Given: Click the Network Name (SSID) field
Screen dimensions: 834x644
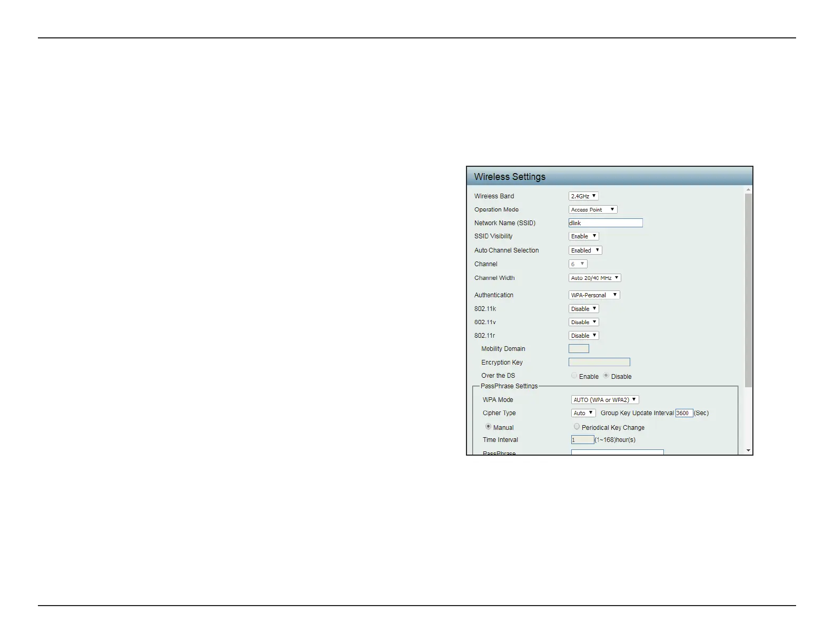Looking at the screenshot, I should tap(605, 223).
